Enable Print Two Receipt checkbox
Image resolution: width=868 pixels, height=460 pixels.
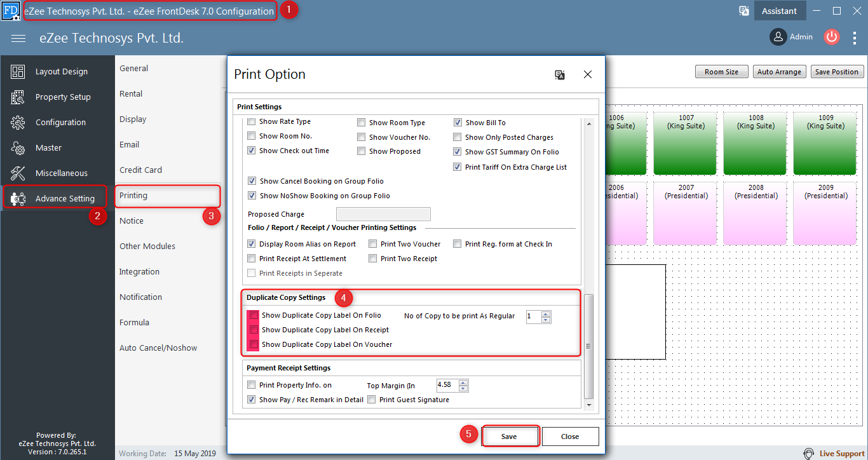pyautogui.click(x=373, y=259)
